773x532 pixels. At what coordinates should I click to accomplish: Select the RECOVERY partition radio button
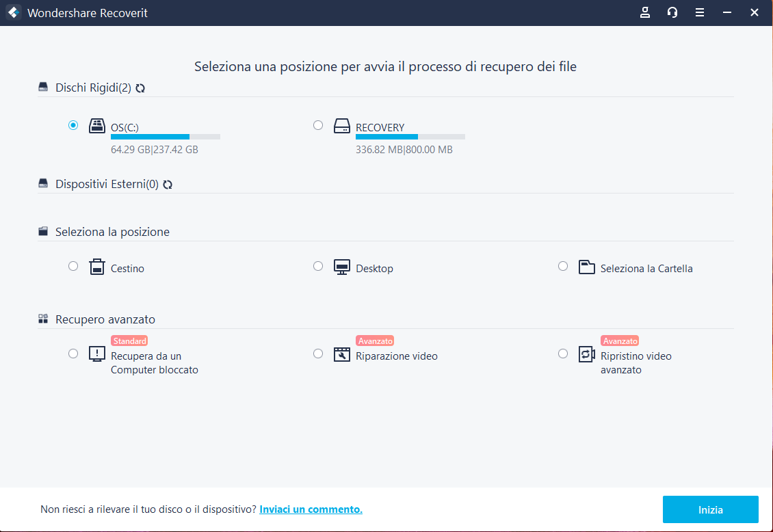coord(318,125)
